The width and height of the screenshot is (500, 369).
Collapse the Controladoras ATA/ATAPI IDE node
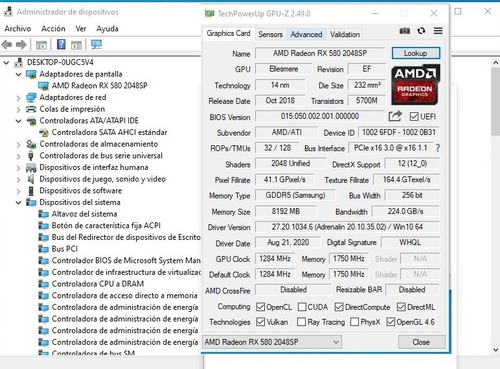[19, 121]
